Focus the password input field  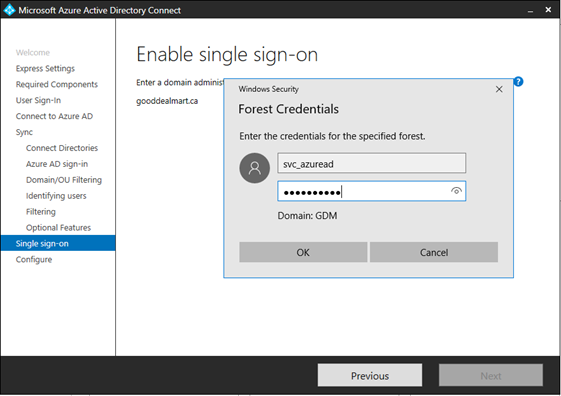pos(371,191)
